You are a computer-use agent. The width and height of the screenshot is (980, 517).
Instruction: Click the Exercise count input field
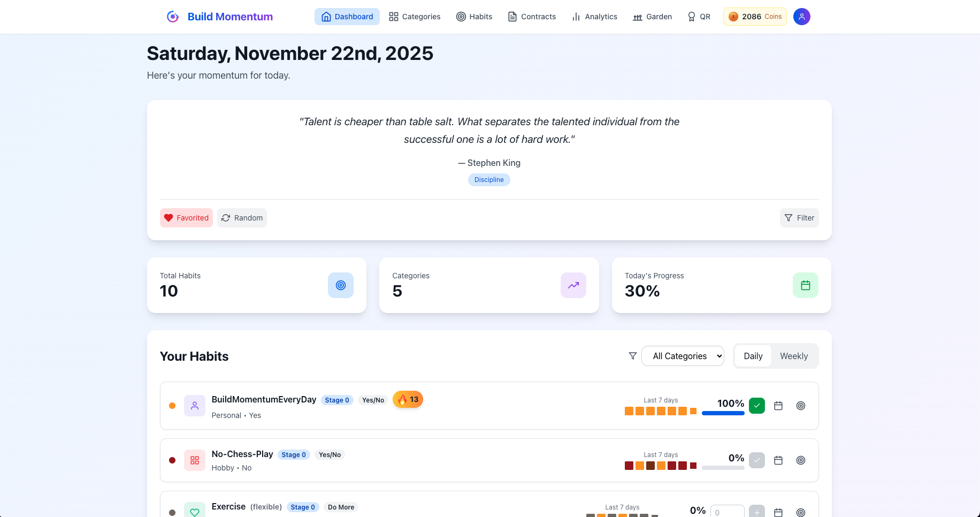coord(727,512)
